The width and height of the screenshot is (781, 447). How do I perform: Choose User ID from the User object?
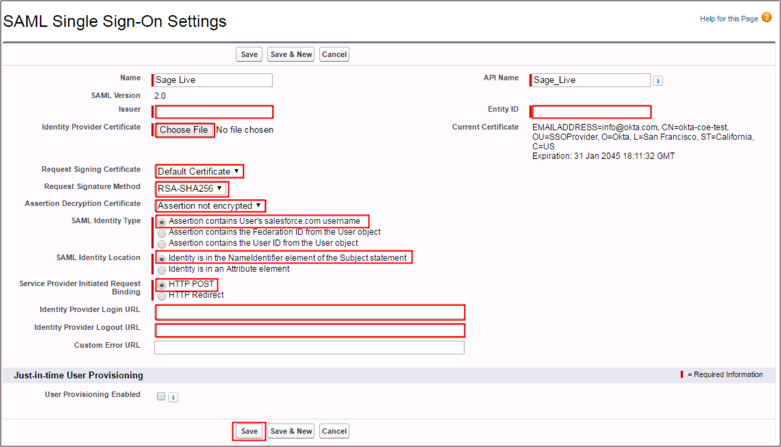tap(162, 243)
